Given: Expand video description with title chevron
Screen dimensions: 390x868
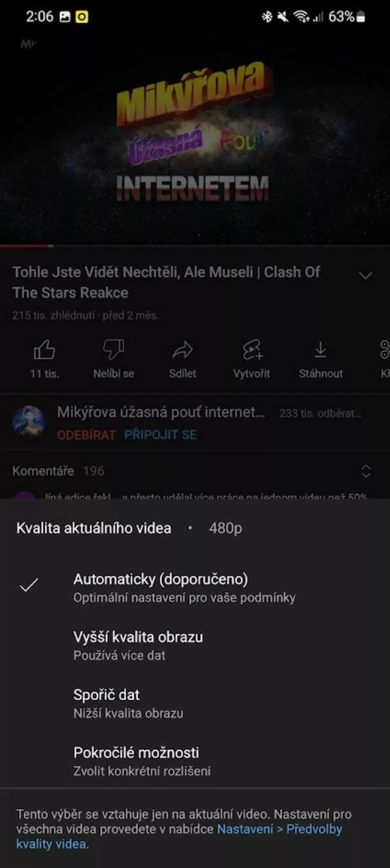Looking at the screenshot, I should click(366, 275).
